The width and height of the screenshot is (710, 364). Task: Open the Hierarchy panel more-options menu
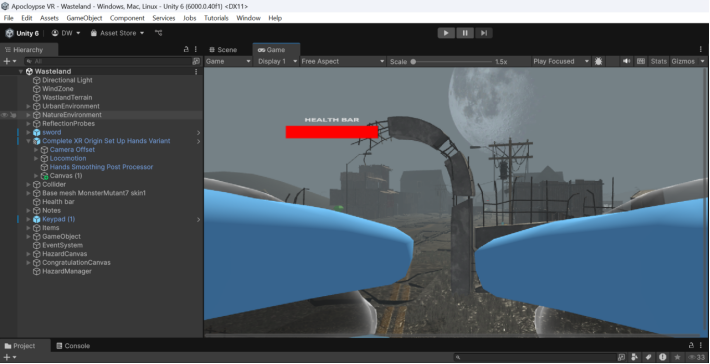click(x=196, y=49)
